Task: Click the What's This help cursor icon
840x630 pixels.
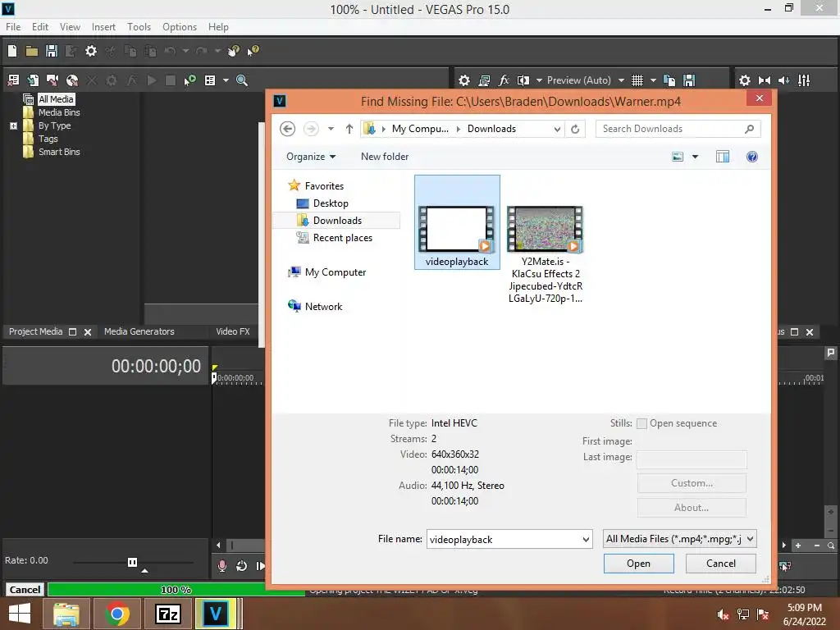Action: point(253,51)
